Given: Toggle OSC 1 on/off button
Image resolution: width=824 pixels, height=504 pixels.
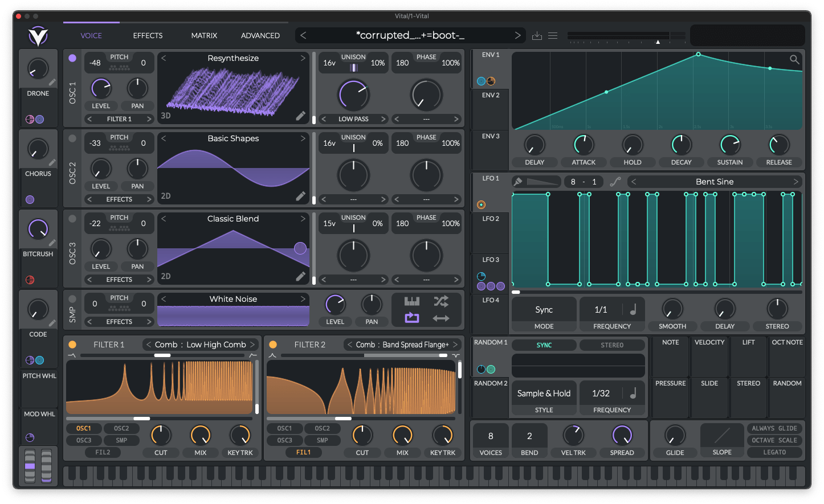Looking at the screenshot, I should click(72, 58).
